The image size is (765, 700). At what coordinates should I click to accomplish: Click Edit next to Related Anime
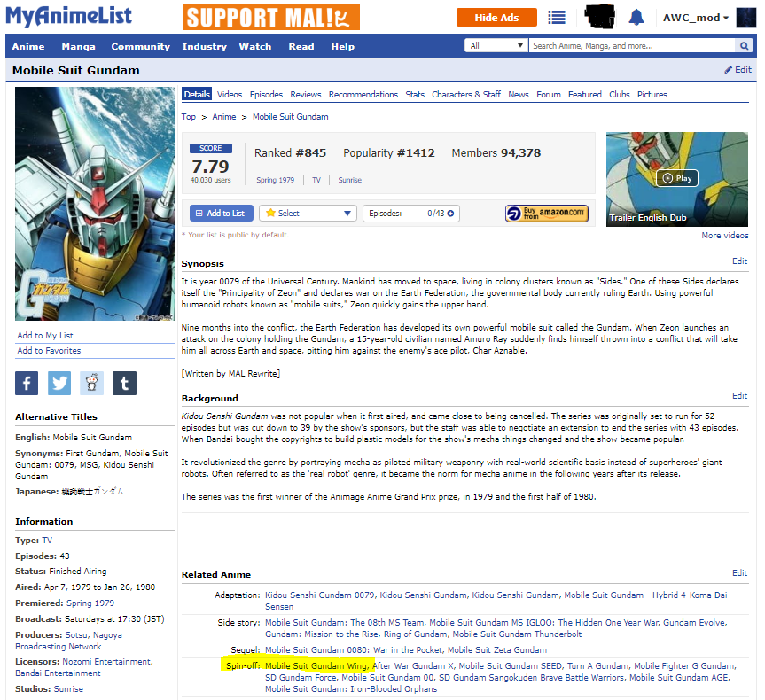(x=739, y=572)
